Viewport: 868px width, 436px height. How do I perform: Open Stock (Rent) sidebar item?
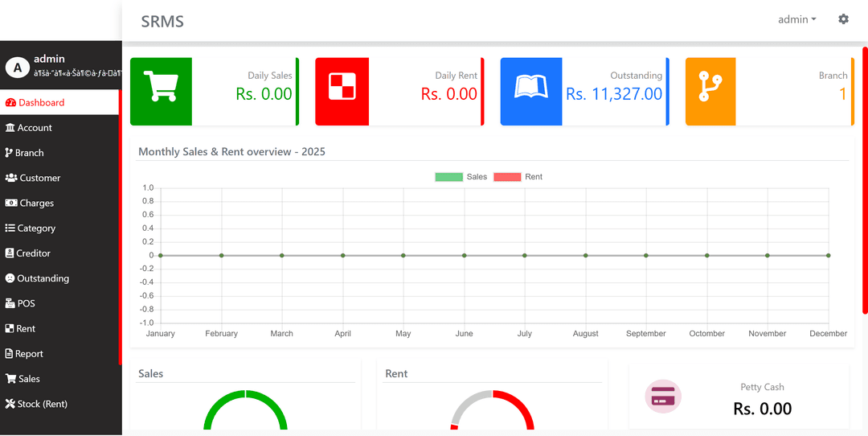59,404
